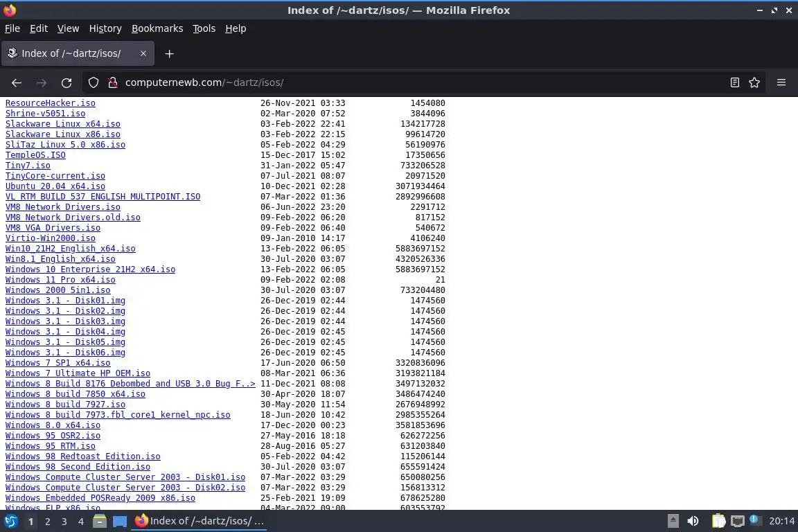This screenshot has height=532, width=798.
Task: Open the Edit menu
Action: [x=39, y=28]
